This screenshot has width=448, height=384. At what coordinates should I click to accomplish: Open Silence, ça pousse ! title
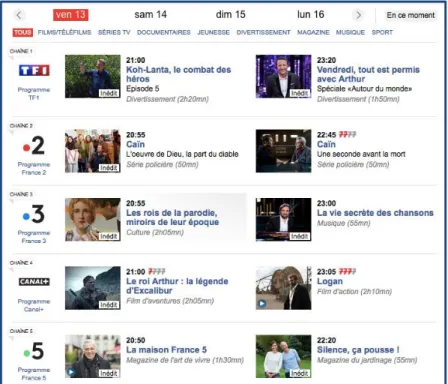[358, 350]
